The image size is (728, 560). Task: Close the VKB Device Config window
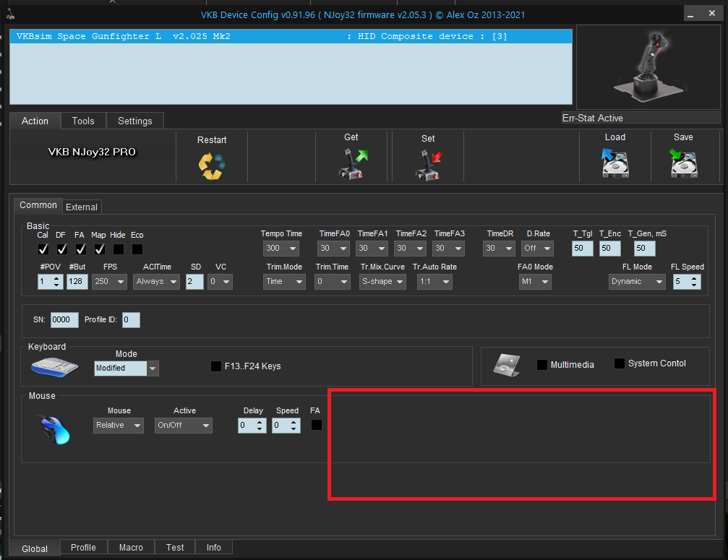point(712,14)
